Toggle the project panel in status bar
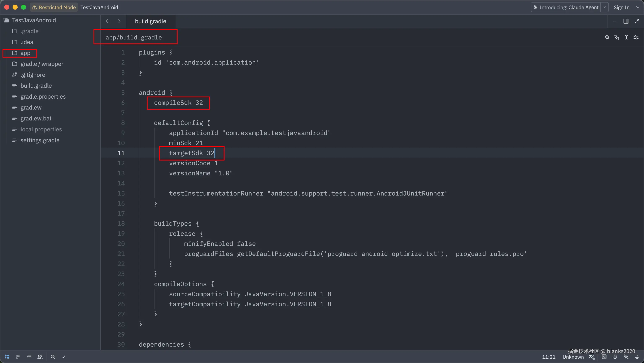This screenshot has width=644, height=363. coord(7,357)
